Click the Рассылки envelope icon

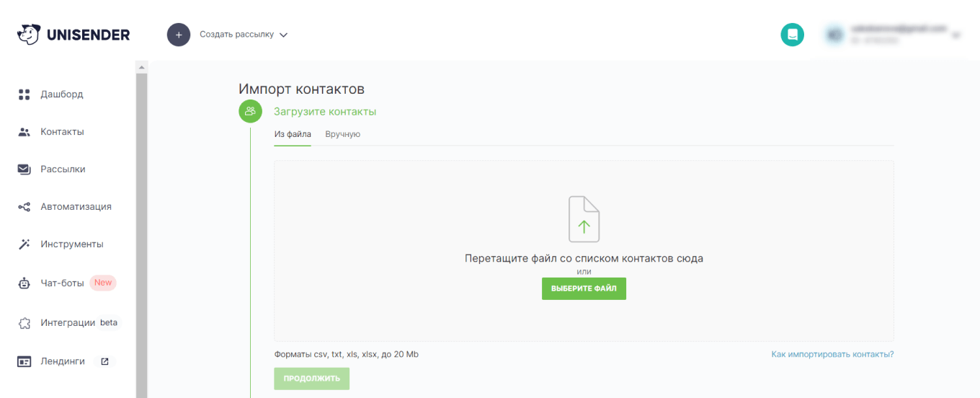(24, 169)
